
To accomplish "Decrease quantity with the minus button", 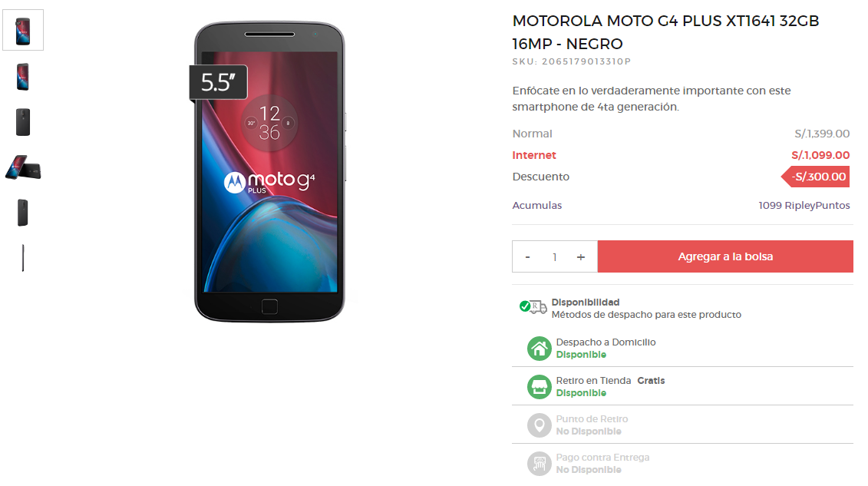I will click(527, 257).
